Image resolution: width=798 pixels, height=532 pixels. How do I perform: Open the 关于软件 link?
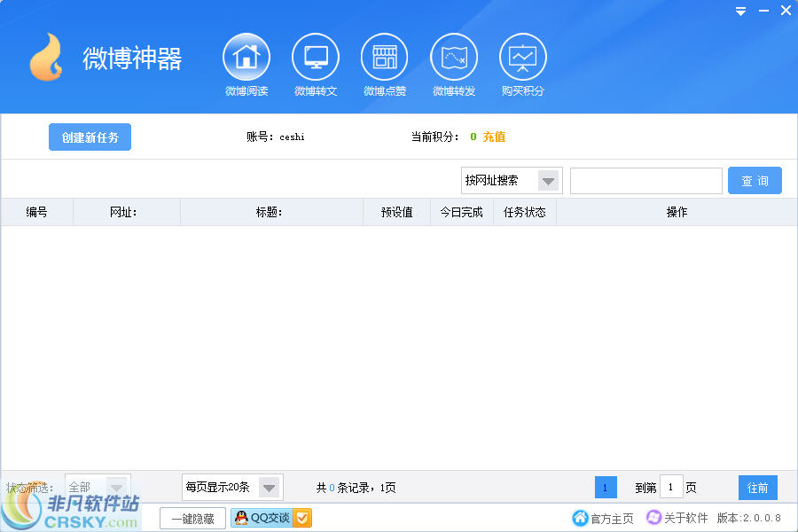(685, 518)
